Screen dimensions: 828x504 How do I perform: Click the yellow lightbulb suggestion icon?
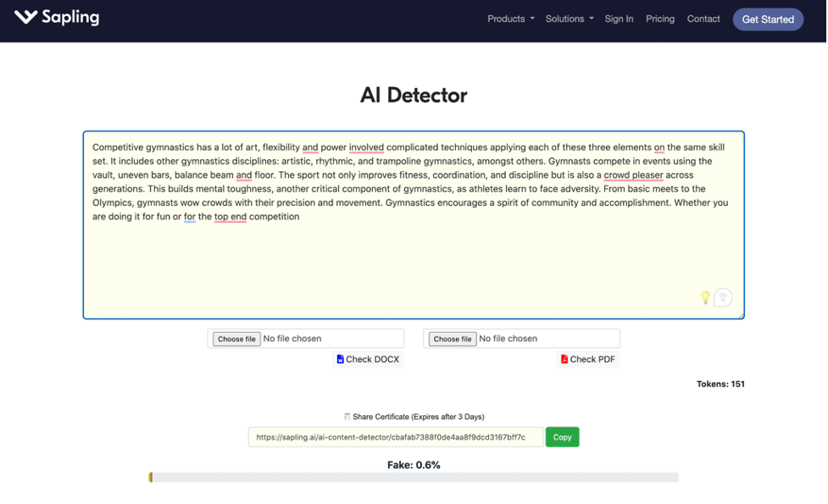(706, 297)
